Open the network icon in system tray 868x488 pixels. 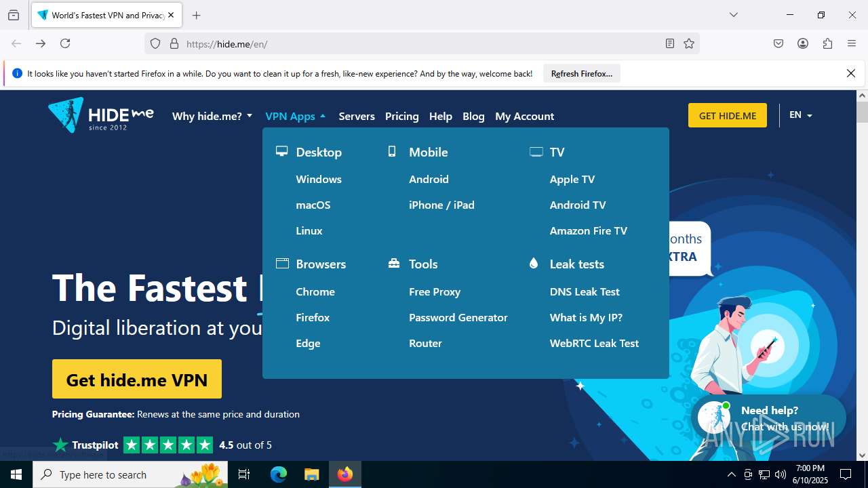pyautogui.click(x=764, y=474)
